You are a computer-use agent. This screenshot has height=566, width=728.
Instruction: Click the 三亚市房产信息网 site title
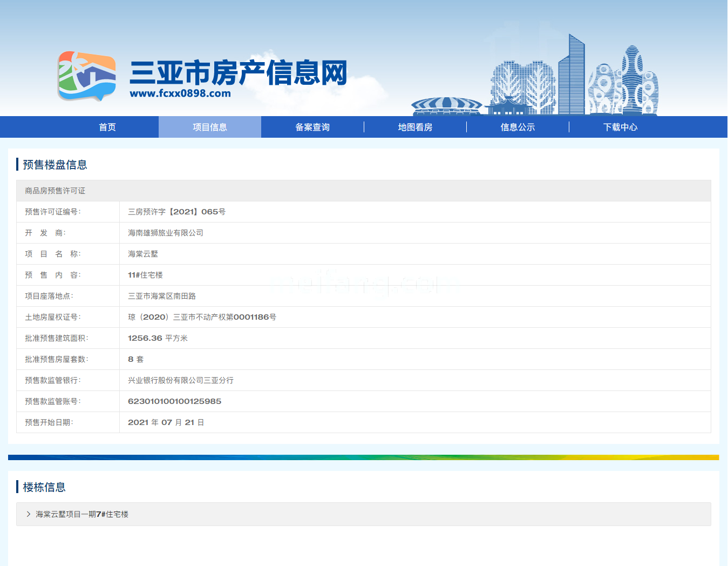(x=238, y=73)
